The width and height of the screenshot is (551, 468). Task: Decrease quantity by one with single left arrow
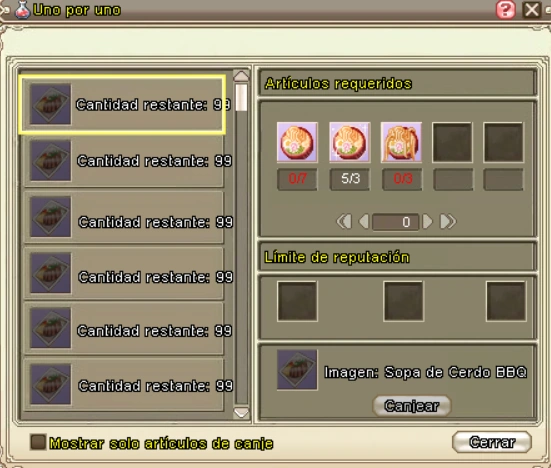pyautogui.click(x=364, y=222)
